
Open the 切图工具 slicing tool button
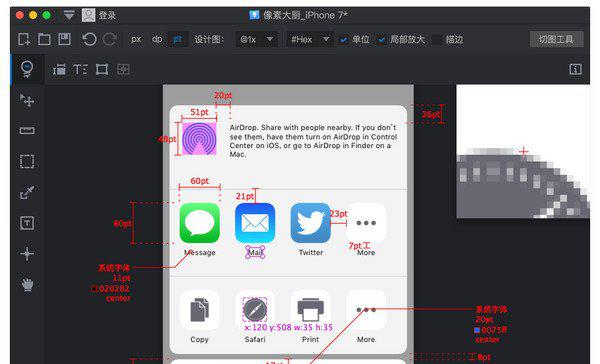(556, 39)
